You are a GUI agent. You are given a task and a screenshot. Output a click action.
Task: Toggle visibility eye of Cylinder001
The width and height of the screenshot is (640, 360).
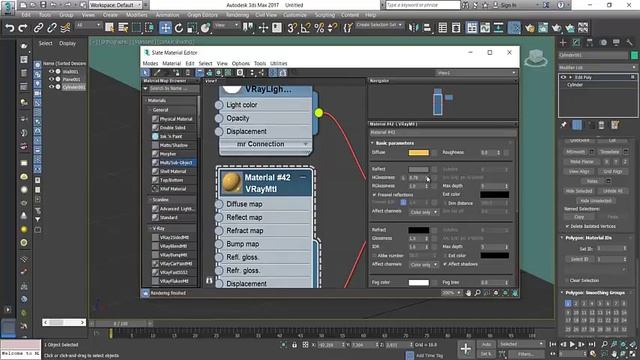51,87
